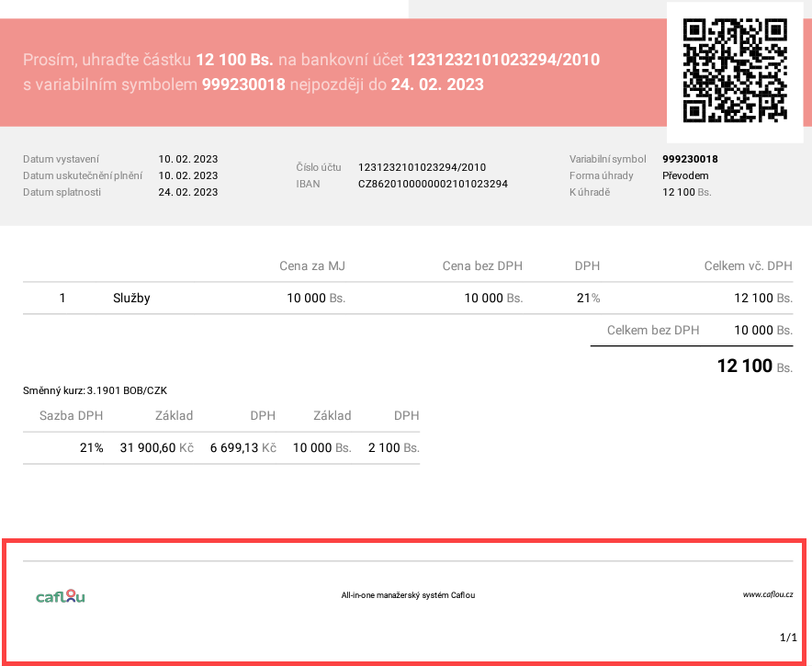This screenshot has height=666, width=812.
Task: Click the QR payment code
Action: click(x=735, y=71)
